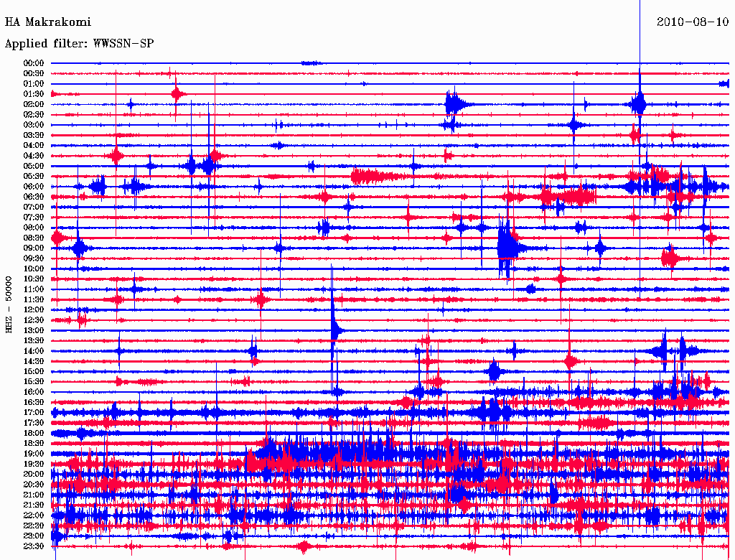Select the 15:30 time label
Image resolution: width=735 pixels, height=560 pixels.
(x=33, y=382)
